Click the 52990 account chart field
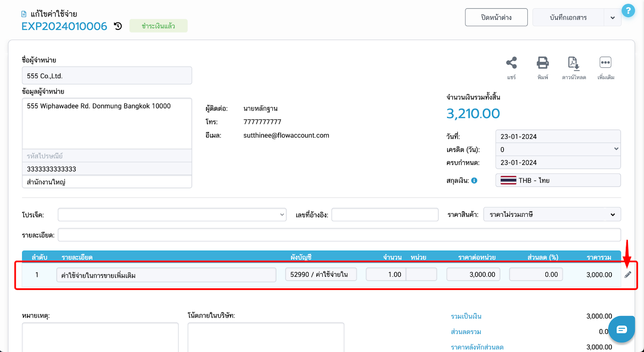 click(x=321, y=274)
